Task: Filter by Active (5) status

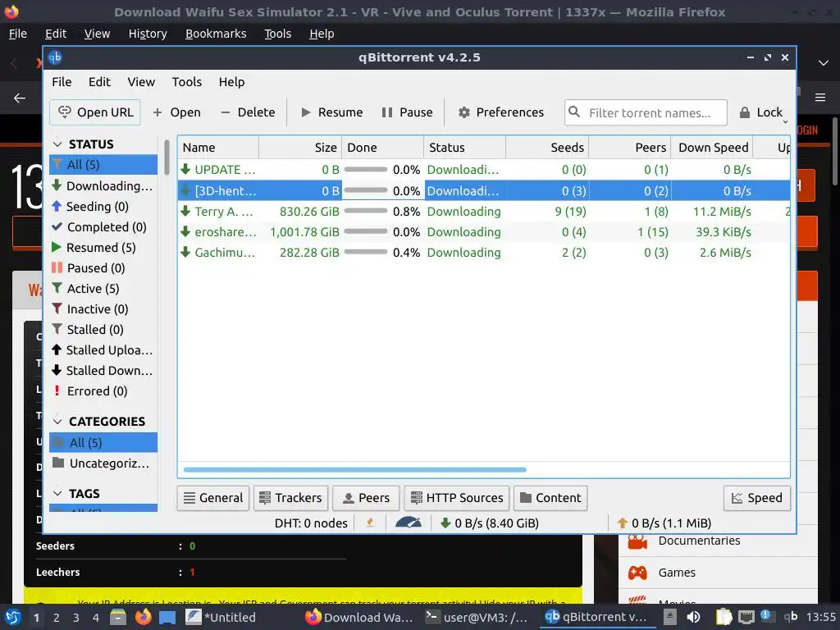Action: pyautogui.click(x=103, y=289)
